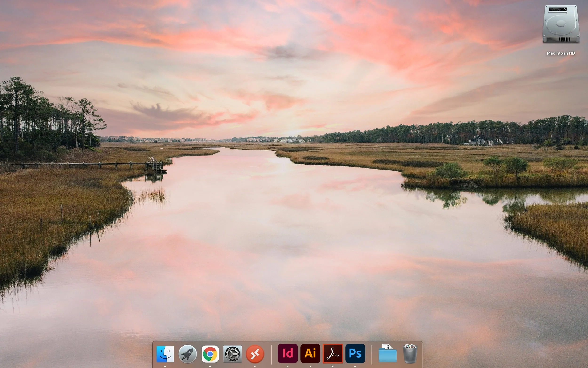Switch to Adobe Illustrator
Viewport: 588px width, 368px height.
coord(310,353)
